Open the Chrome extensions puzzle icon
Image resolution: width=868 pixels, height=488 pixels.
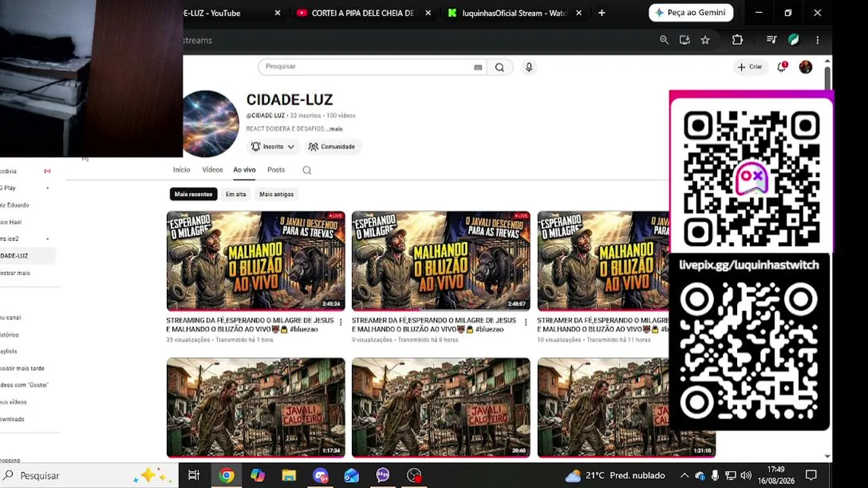[737, 40]
